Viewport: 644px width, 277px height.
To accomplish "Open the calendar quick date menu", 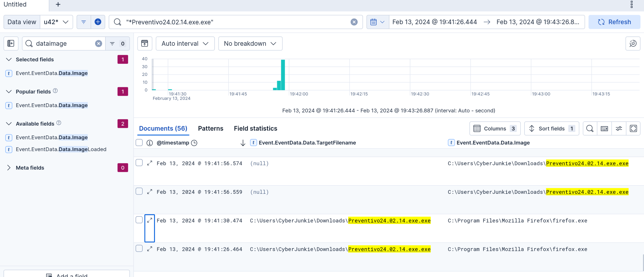I will click(377, 22).
